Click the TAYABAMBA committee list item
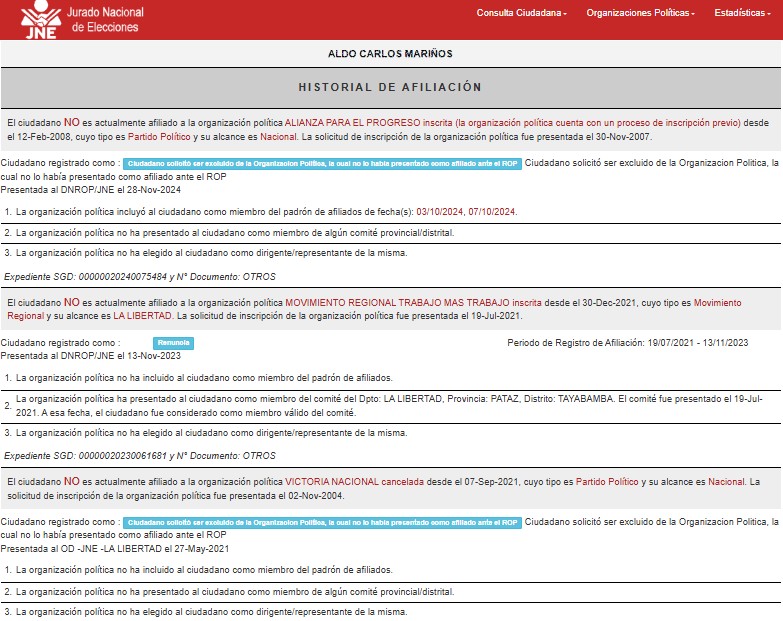783x621 pixels. coord(391,405)
